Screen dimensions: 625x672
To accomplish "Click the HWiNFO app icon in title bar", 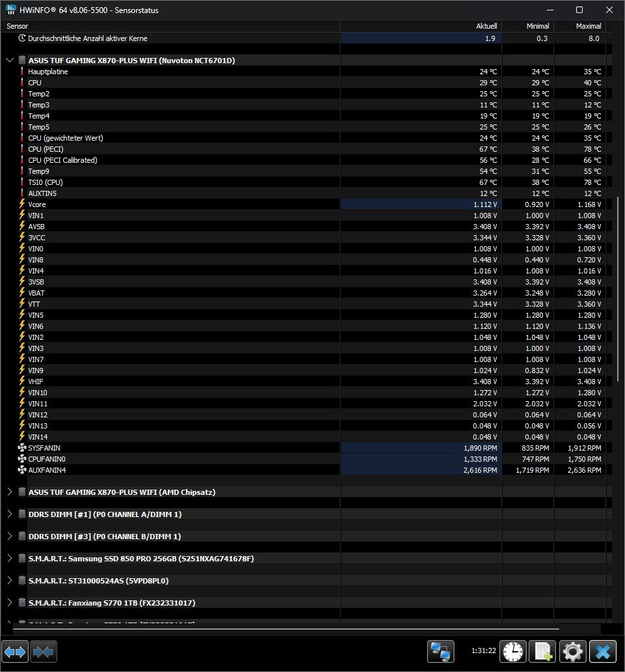I will point(10,9).
